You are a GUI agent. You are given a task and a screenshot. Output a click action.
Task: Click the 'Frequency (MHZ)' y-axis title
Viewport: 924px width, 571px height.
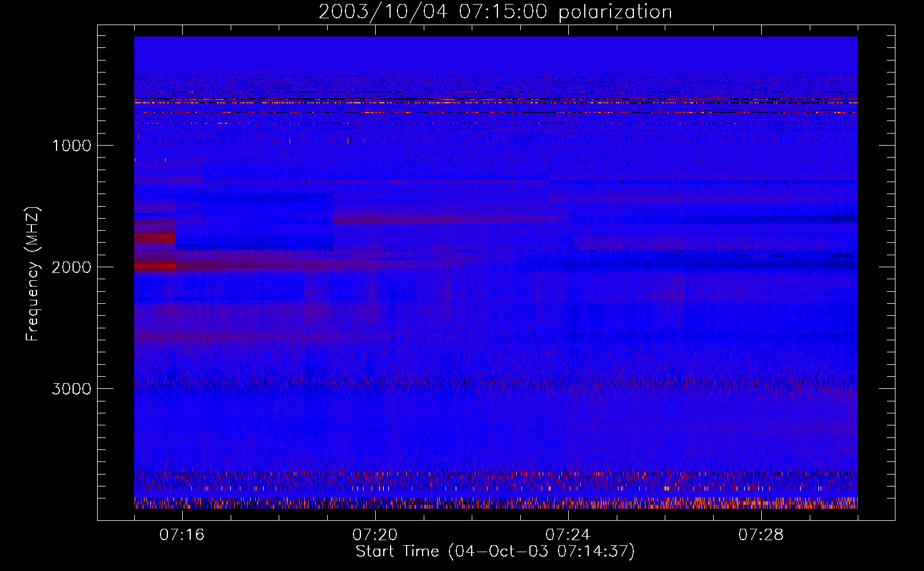click(33, 274)
